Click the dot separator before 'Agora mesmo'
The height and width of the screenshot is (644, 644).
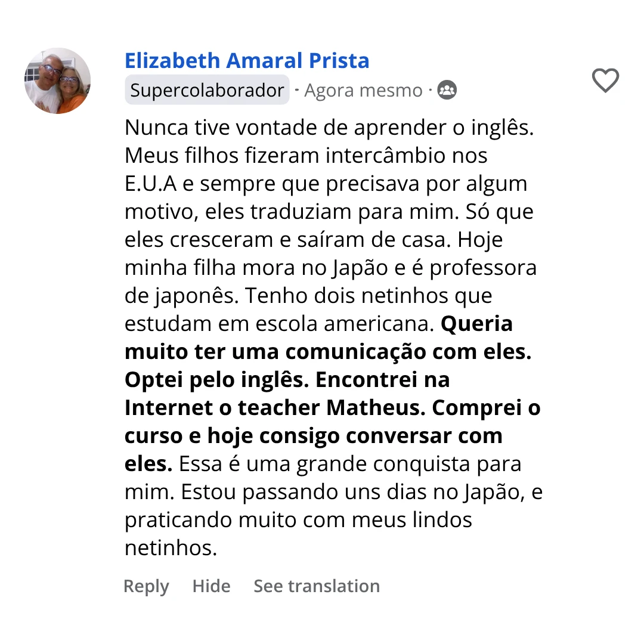297,90
